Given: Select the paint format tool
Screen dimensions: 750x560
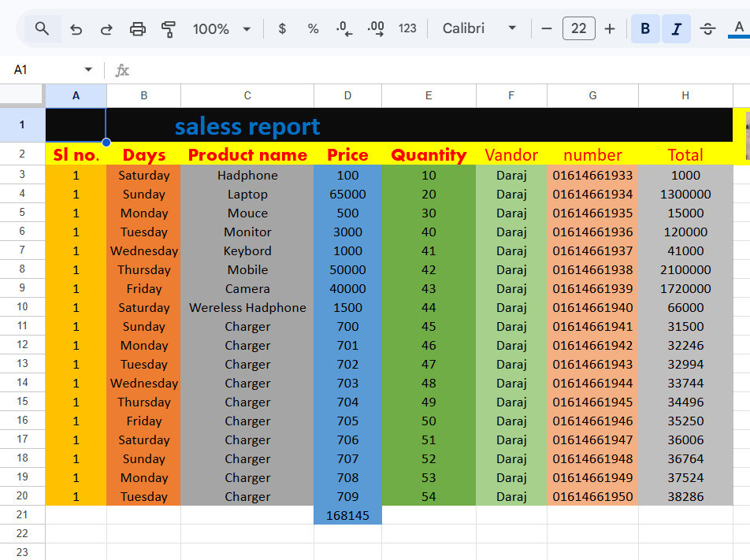Looking at the screenshot, I should pyautogui.click(x=168, y=29).
